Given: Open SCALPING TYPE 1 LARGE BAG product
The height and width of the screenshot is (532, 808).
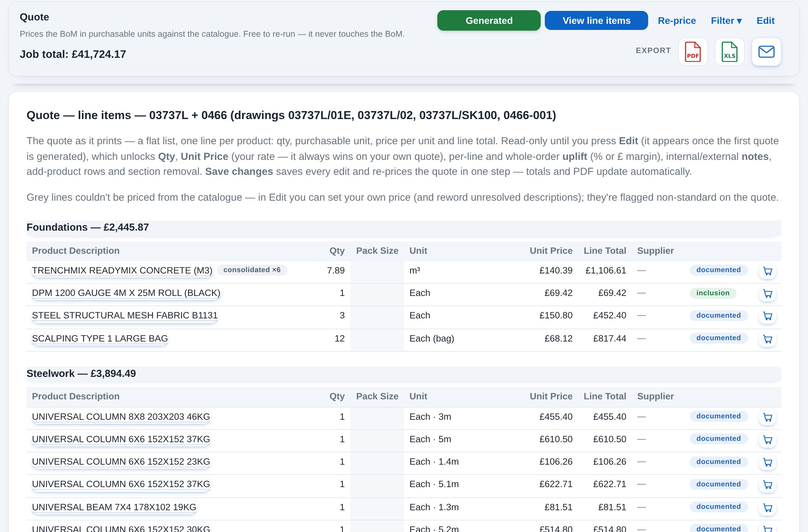Looking at the screenshot, I should 100,338.
